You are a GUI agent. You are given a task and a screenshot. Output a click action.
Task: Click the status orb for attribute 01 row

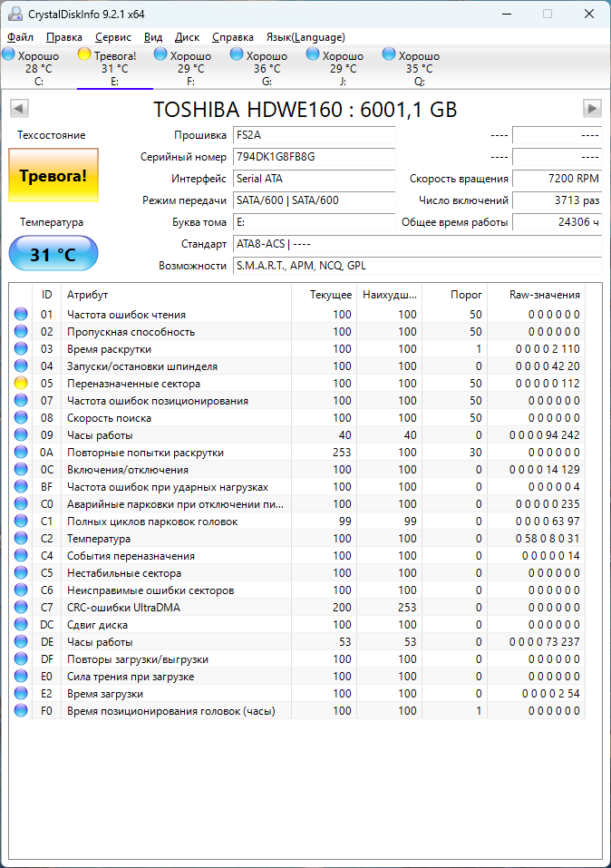pos(21,315)
